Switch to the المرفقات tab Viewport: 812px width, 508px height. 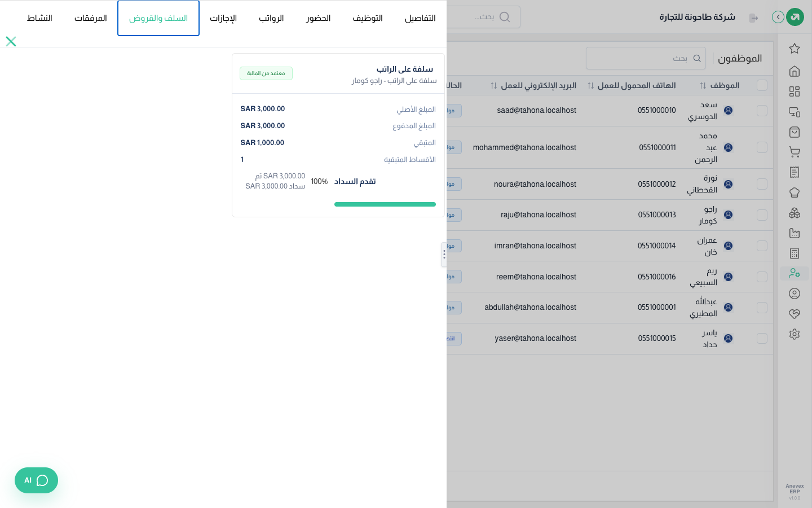click(x=90, y=18)
